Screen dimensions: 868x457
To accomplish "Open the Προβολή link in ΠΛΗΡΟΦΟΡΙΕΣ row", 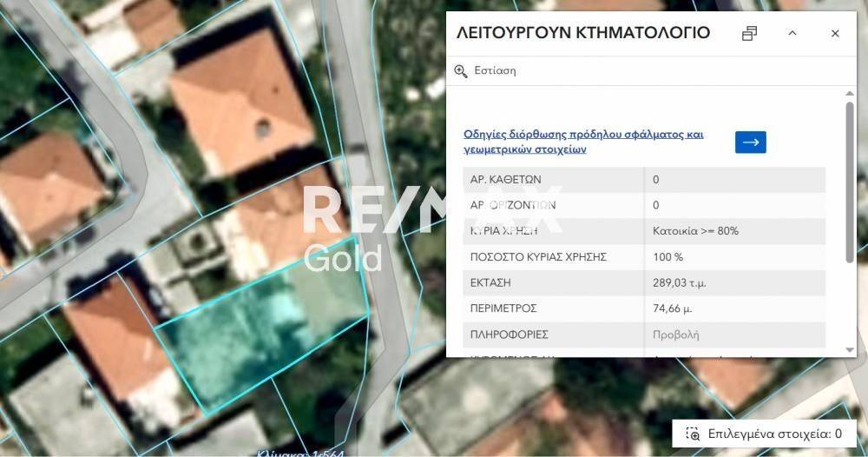I will pos(675,334).
